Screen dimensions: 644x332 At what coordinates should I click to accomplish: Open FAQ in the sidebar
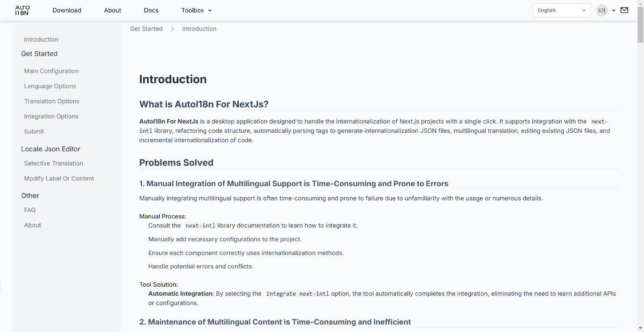pyautogui.click(x=30, y=210)
